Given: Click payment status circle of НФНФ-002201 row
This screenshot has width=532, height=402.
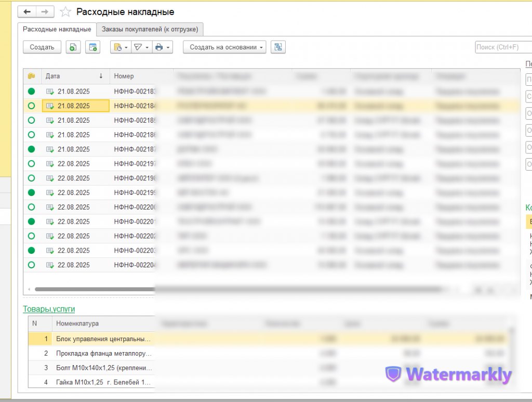Looking at the screenshot, I should (32, 222).
